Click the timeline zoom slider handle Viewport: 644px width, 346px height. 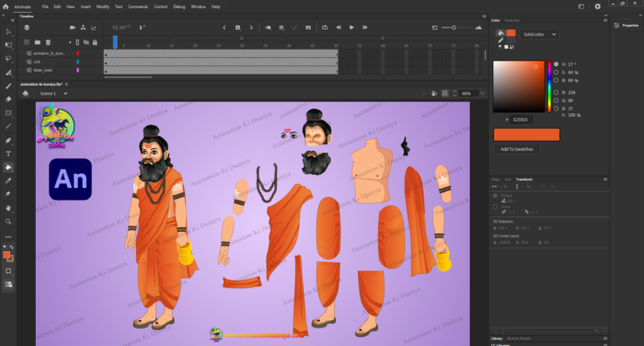click(x=454, y=28)
